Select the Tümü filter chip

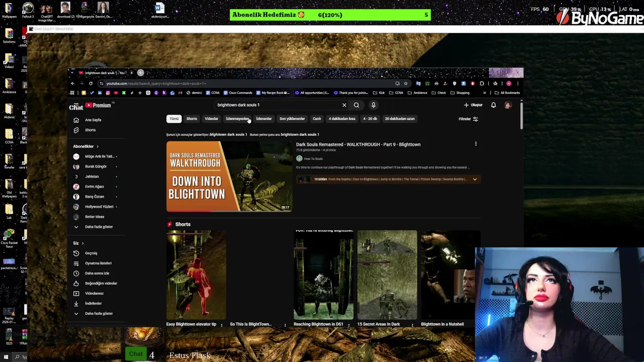[174, 119]
